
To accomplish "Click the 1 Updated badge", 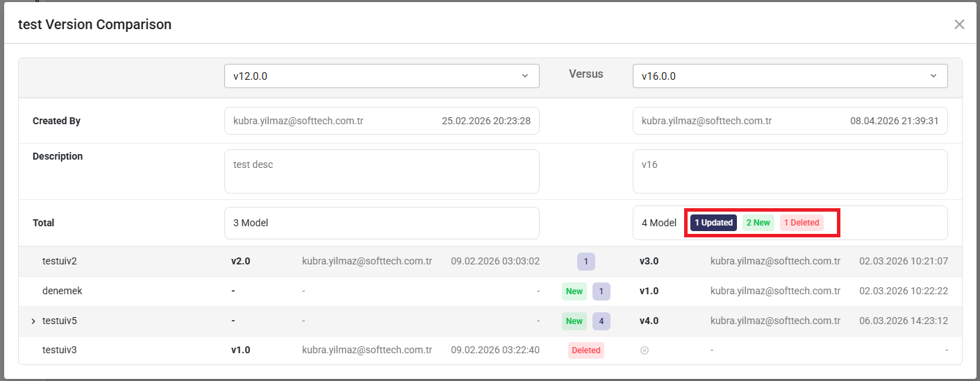I will coord(713,223).
